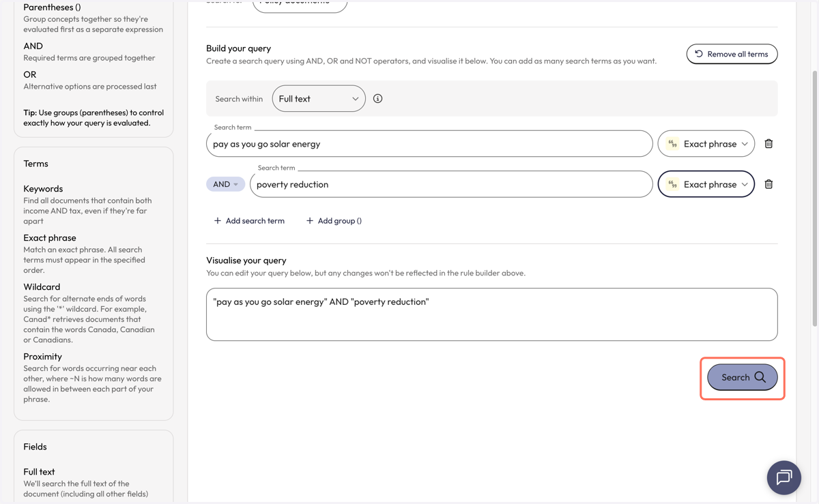Open info tooltip next to Full text
Viewport: 819px width, 504px height.
coord(377,99)
